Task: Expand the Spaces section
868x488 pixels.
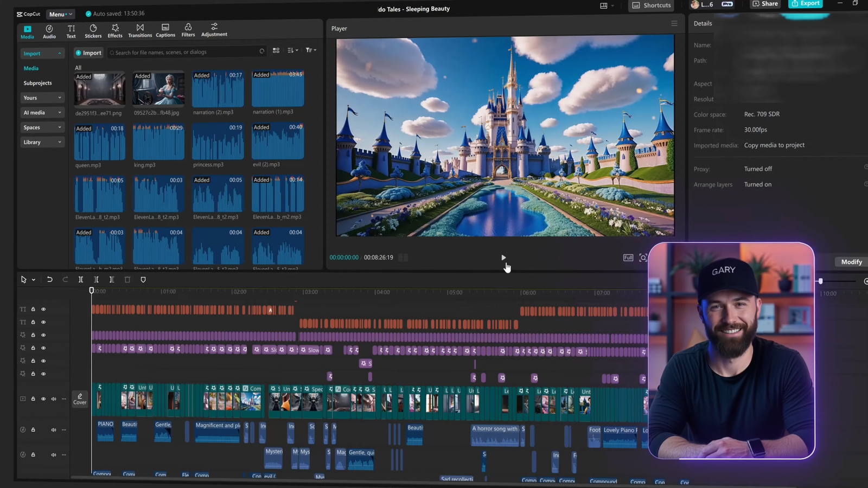Action: [42, 127]
